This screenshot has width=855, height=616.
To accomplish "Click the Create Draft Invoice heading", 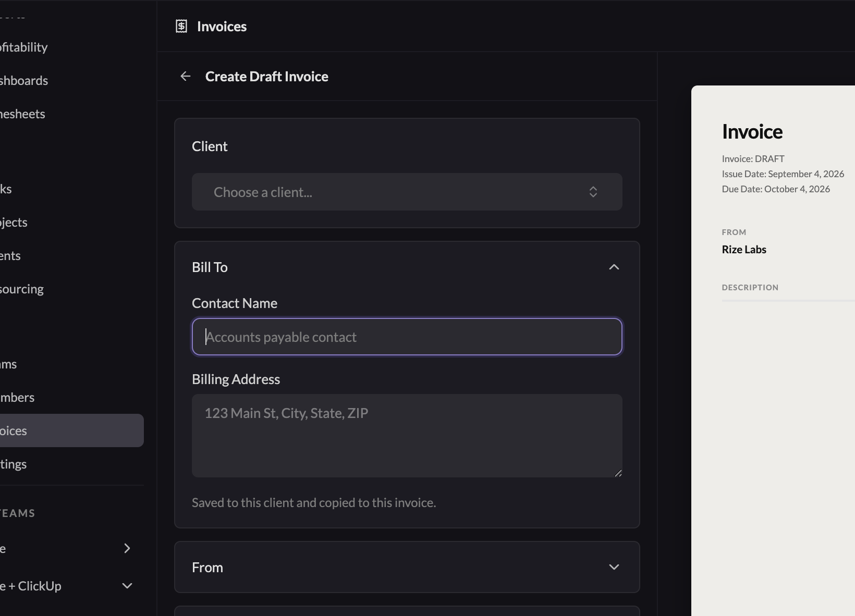I will [x=267, y=77].
